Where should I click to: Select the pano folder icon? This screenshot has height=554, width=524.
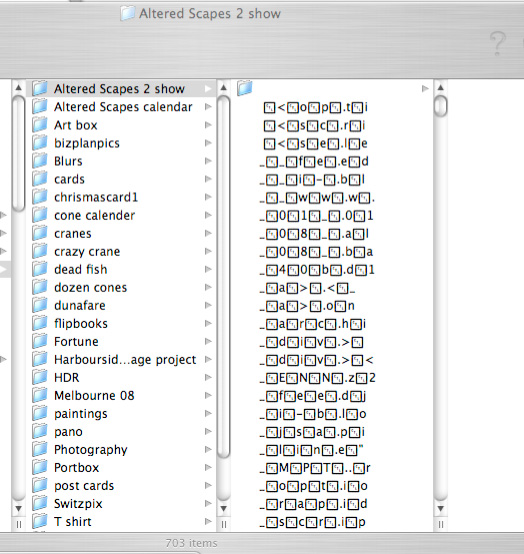(x=40, y=431)
